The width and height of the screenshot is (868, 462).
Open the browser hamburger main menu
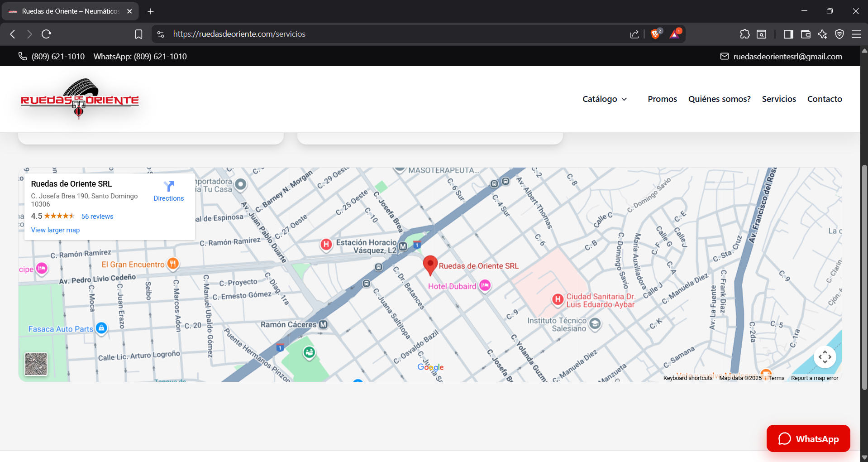856,34
